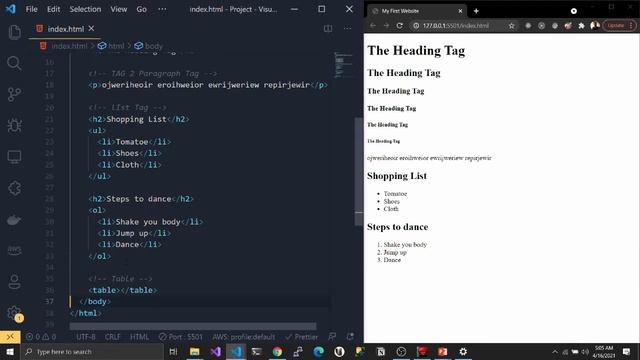Open the AWS toolkit view
Viewport: 640px width, 360px height.
coord(14,250)
